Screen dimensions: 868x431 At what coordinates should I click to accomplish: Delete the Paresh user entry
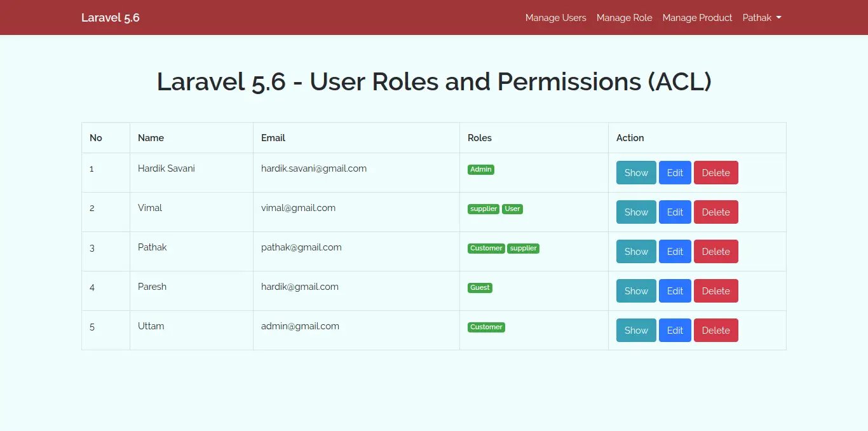[715, 291]
